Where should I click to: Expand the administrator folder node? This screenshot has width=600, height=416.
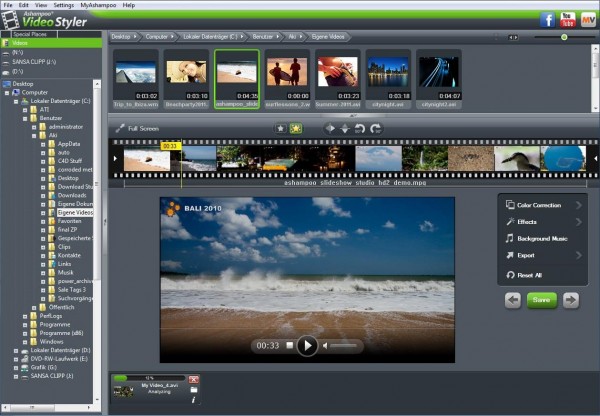tap(34, 127)
